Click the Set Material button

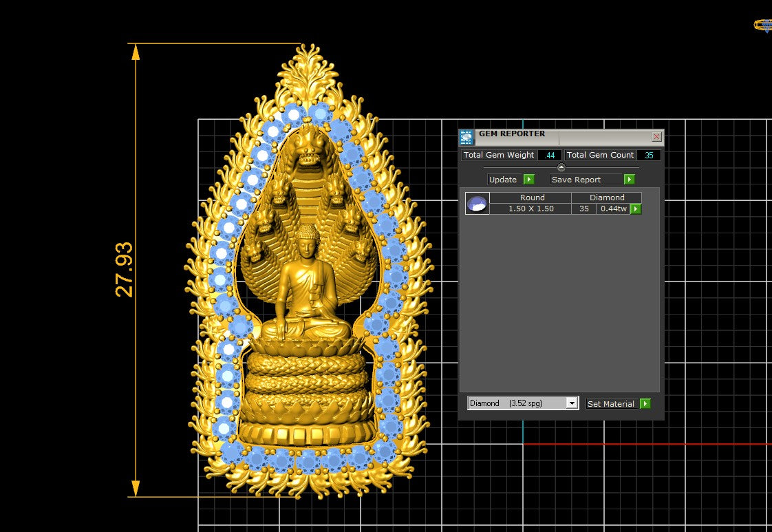coord(612,403)
